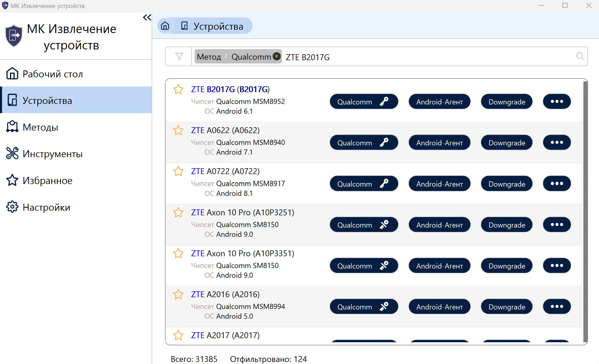The height and width of the screenshot is (364, 599).
Task: Expand more options for ZTE B2017G
Action: (x=557, y=102)
